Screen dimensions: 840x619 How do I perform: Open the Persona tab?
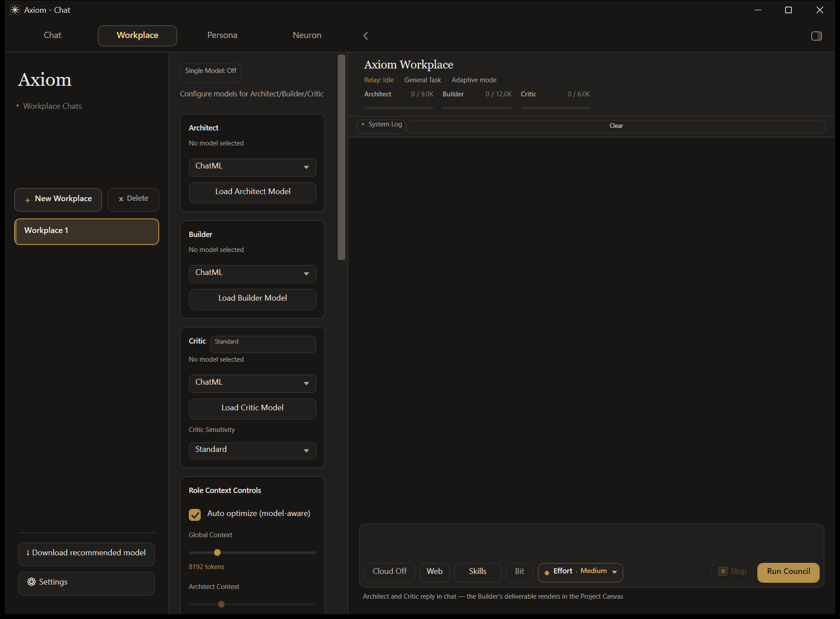[222, 35]
